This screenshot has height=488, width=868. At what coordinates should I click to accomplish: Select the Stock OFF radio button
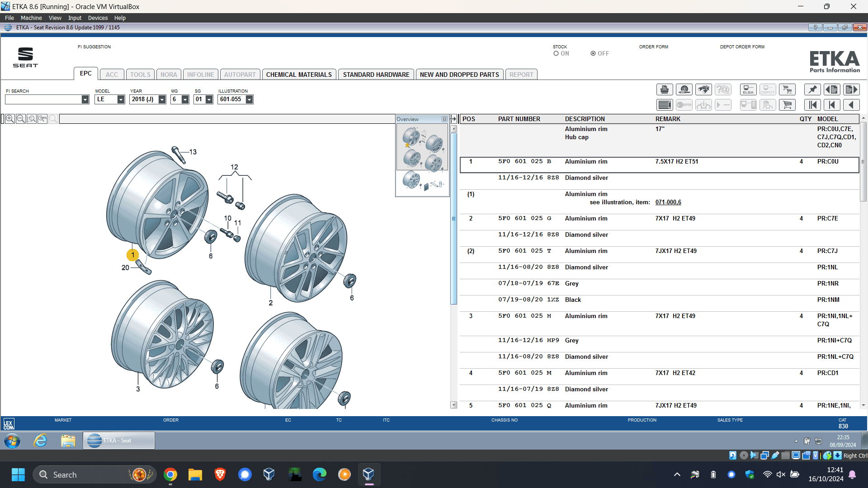(x=593, y=53)
